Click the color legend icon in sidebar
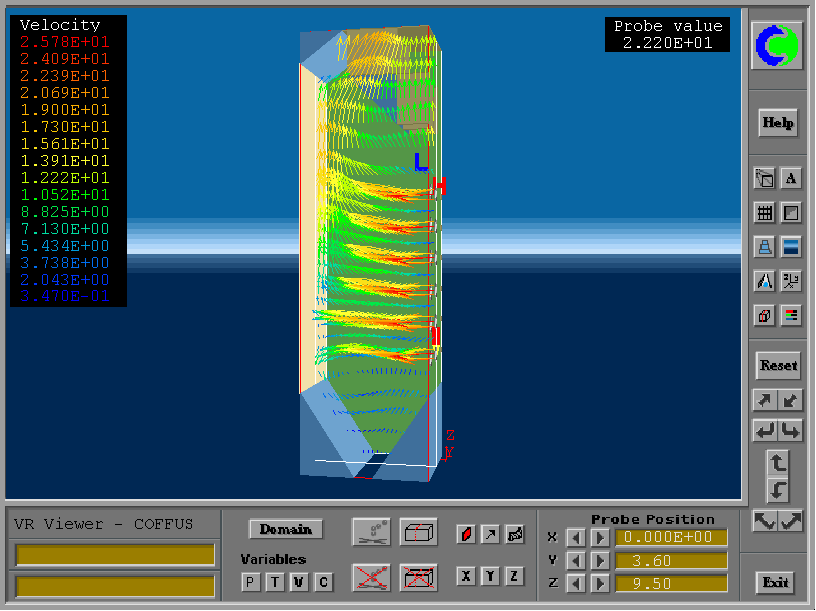This screenshot has height=611, width=816. tap(790, 316)
